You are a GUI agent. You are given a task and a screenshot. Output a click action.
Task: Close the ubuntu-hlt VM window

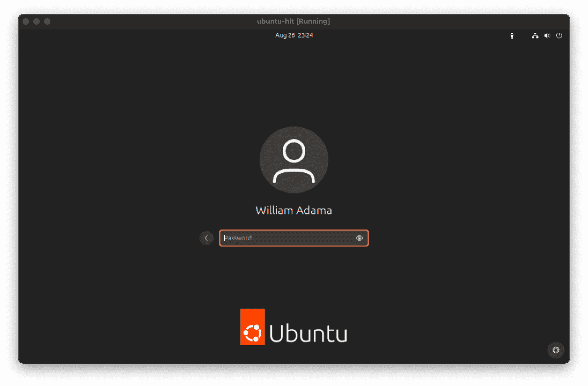point(26,21)
